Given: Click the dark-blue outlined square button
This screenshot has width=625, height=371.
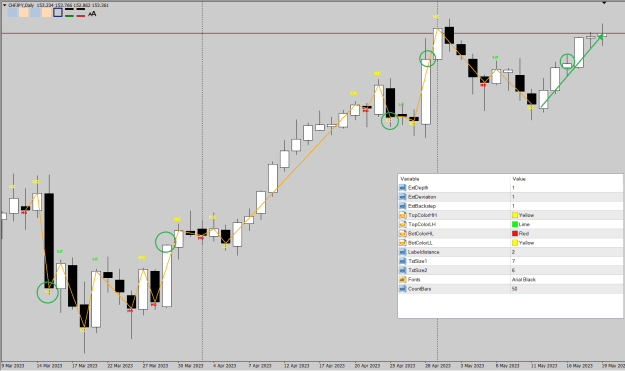Looking at the screenshot, I should pyautogui.click(x=58, y=13).
